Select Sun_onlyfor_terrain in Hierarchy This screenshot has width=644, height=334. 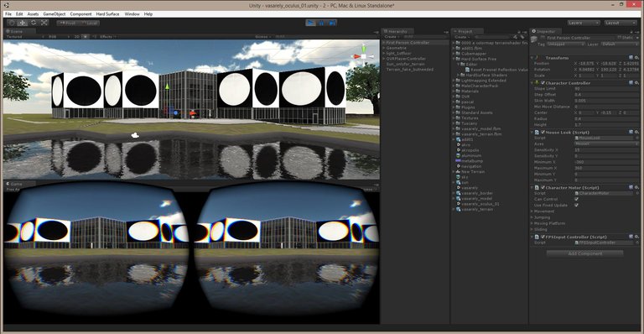point(405,64)
